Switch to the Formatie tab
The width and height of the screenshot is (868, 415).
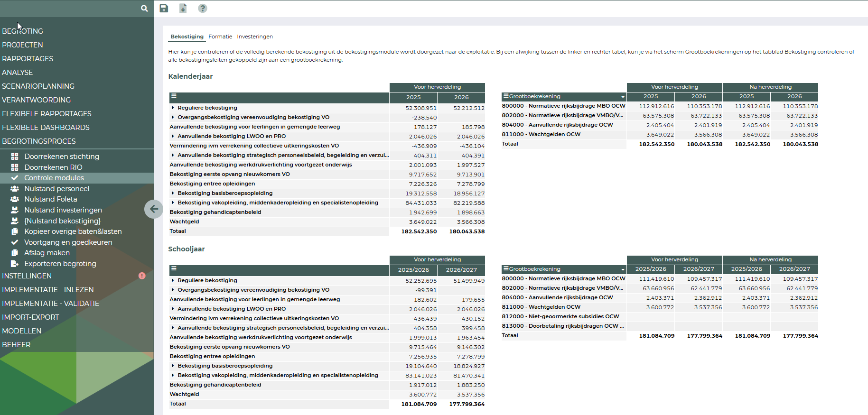click(220, 37)
